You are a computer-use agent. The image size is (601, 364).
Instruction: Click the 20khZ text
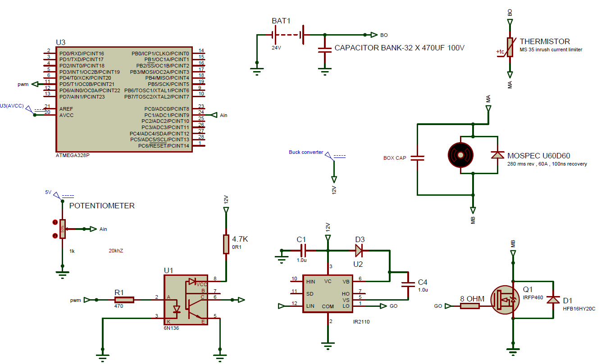click(116, 251)
